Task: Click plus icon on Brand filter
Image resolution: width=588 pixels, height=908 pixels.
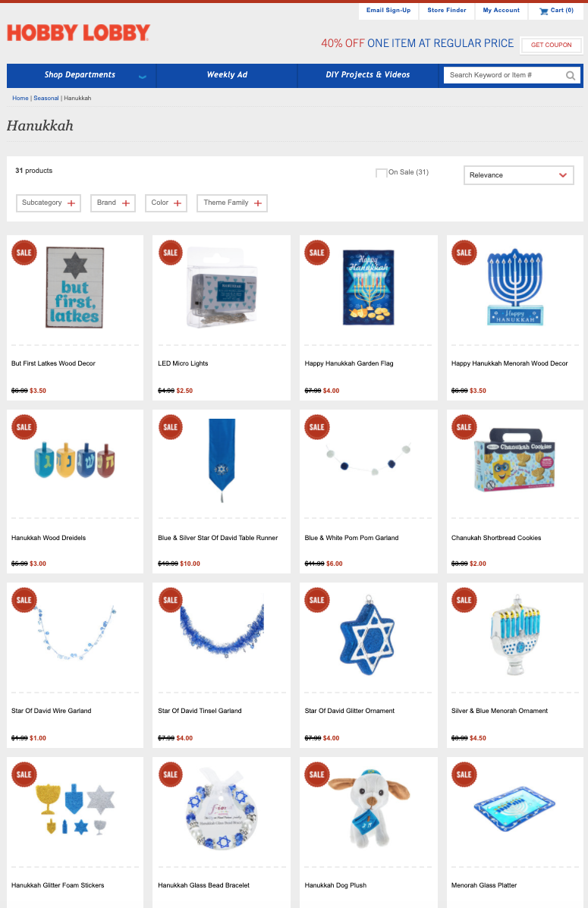Action: [126, 203]
